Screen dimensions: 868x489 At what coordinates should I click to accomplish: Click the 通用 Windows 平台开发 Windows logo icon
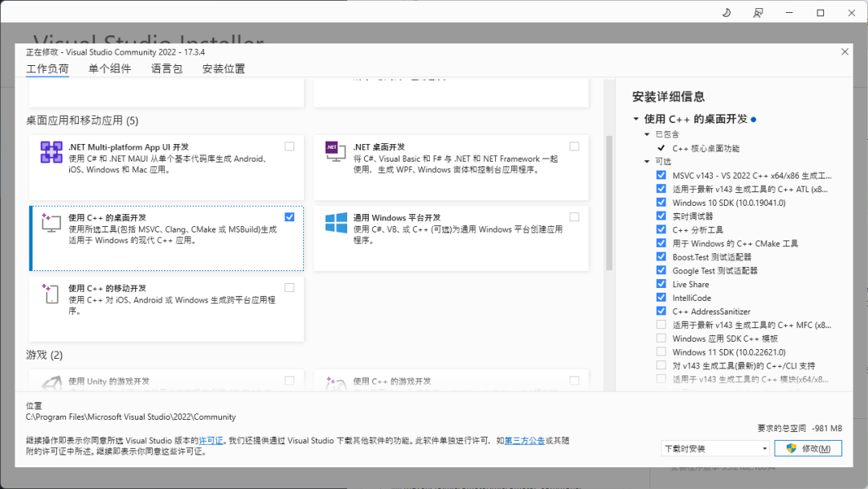pyautogui.click(x=336, y=223)
